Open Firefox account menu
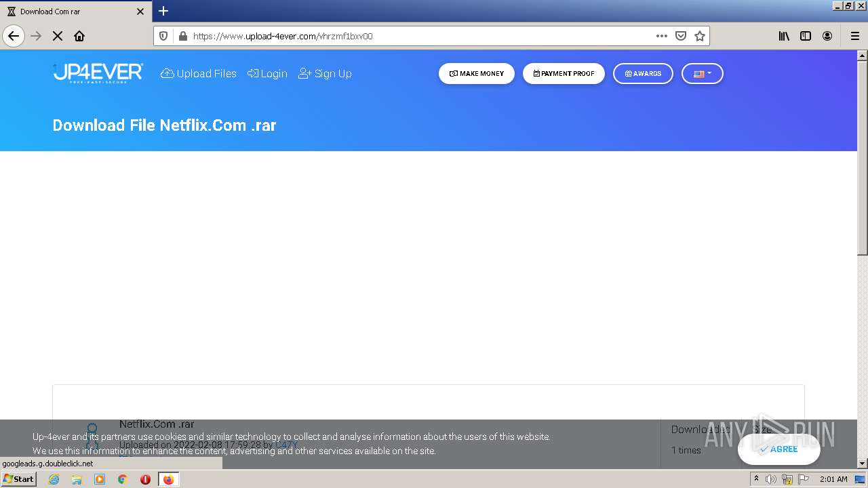Image resolution: width=868 pixels, height=488 pixels. [827, 36]
